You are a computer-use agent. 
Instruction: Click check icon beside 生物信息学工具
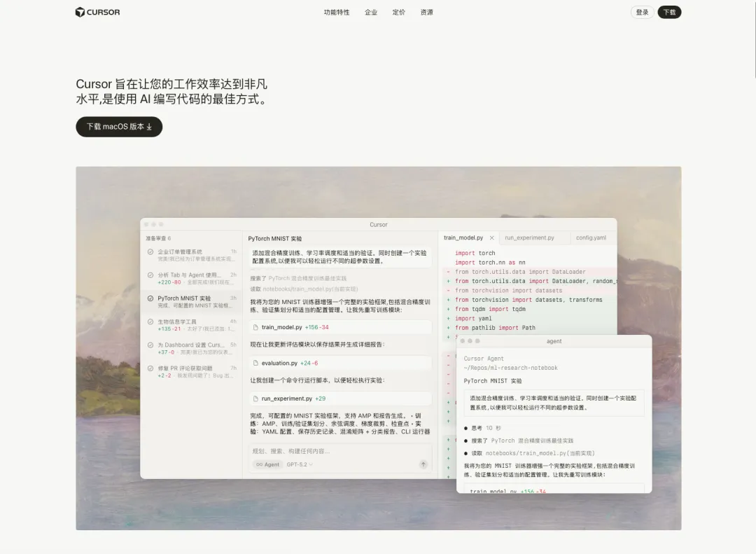(150, 322)
